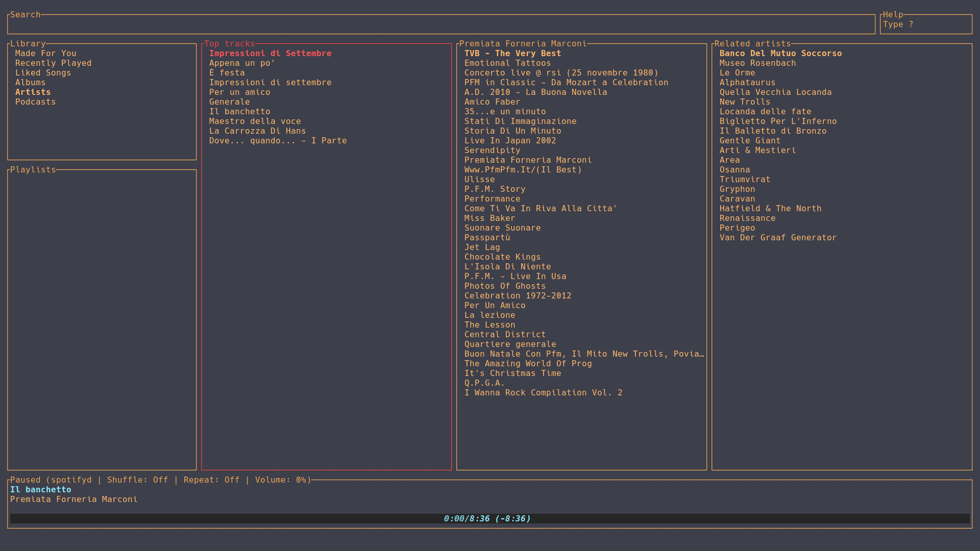
Task: Click the Playlists panel
Action: click(x=102, y=319)
